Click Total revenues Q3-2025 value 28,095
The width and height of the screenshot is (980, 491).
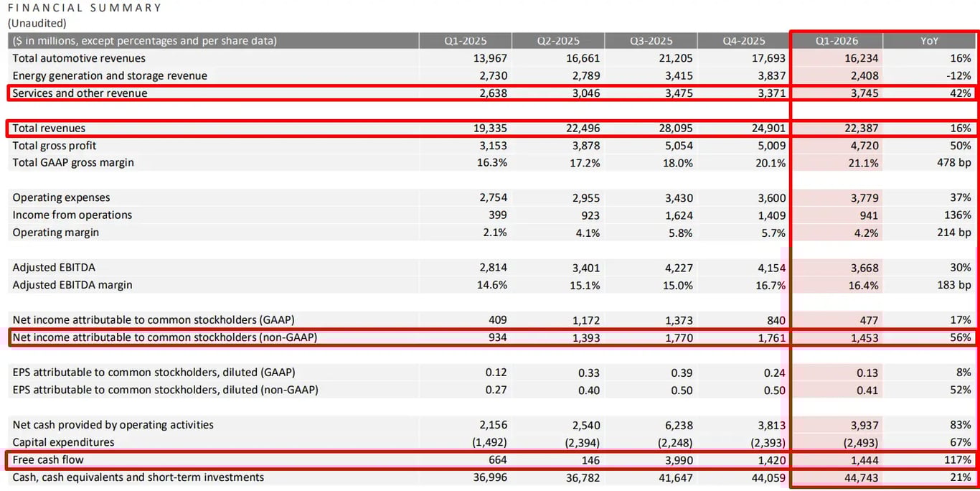[673, 128]
